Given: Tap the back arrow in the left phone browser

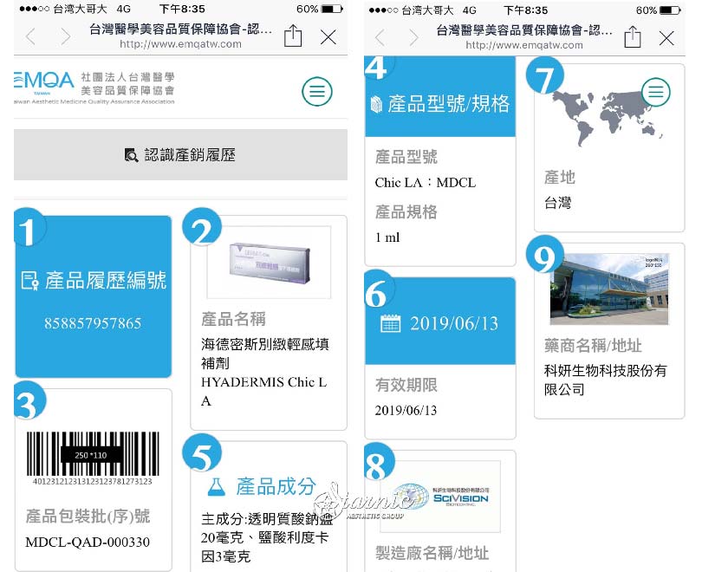Looking at the screenshot, I should [30, 36].
